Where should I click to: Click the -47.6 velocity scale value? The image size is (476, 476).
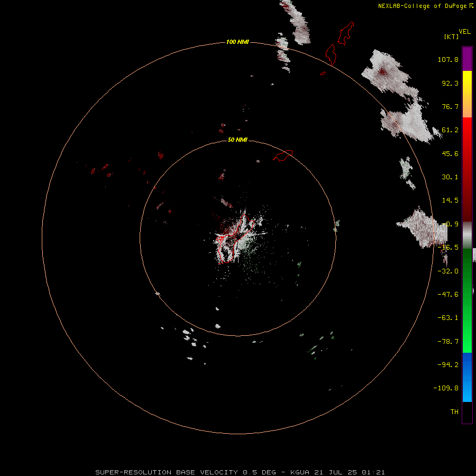point(448,295)
